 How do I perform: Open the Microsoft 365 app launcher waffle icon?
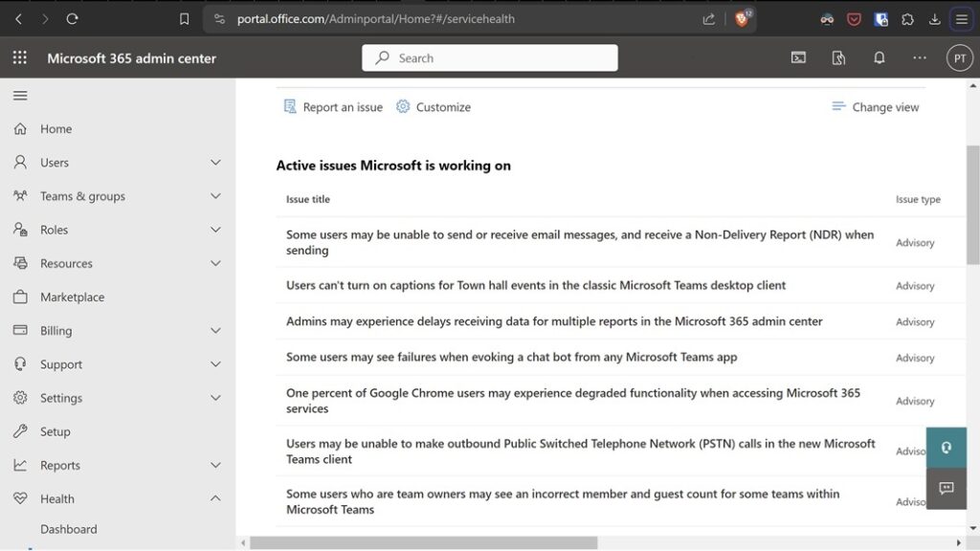(x=18, y=57)
